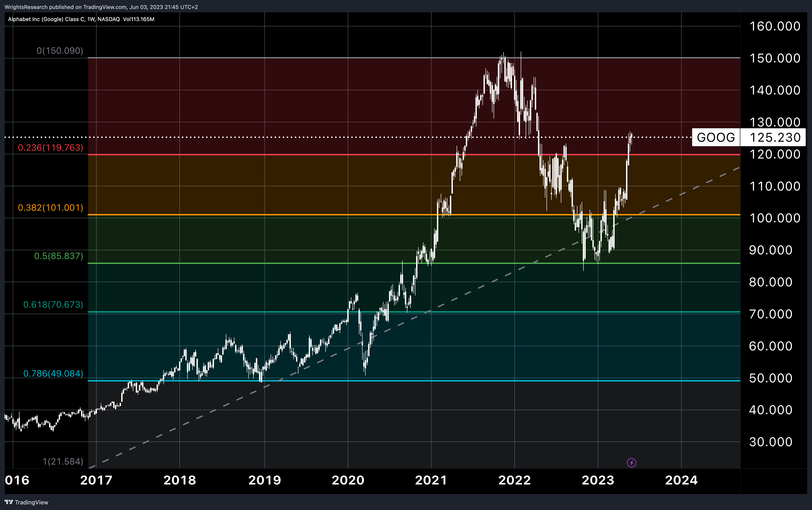
Task: Click the 2019 label on time axis
Action: pos(265,480)
